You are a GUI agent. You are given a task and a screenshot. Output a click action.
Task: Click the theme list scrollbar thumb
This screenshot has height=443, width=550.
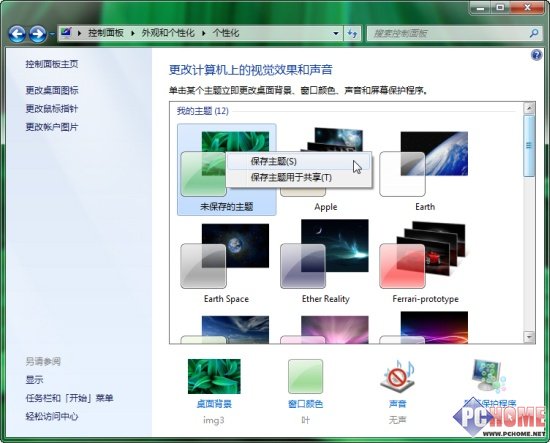[x=529, y=146]
